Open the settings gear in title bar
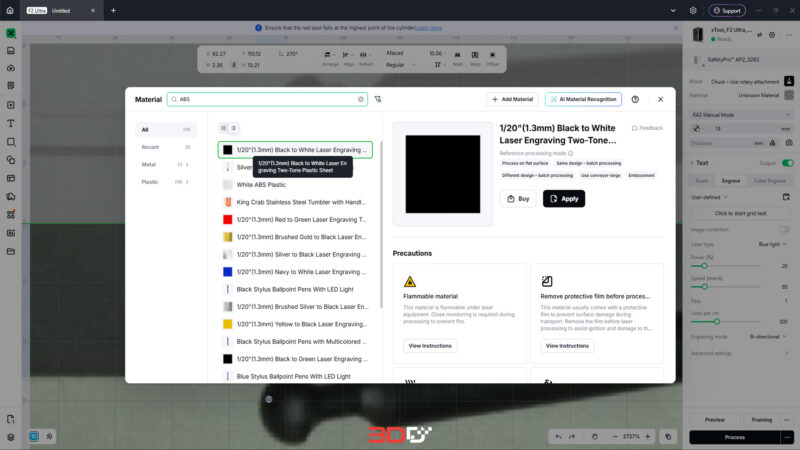The image size is (800, 450). pos(693,10)
